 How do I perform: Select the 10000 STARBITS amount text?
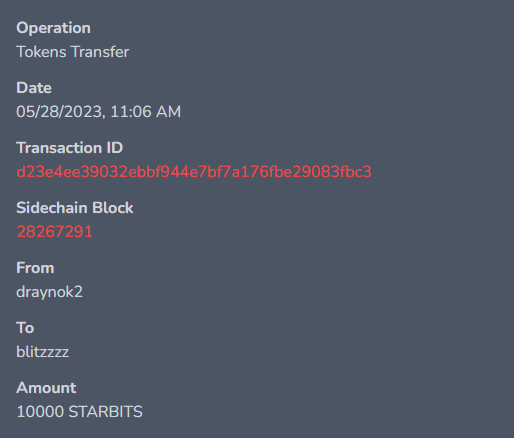point(79,412)
